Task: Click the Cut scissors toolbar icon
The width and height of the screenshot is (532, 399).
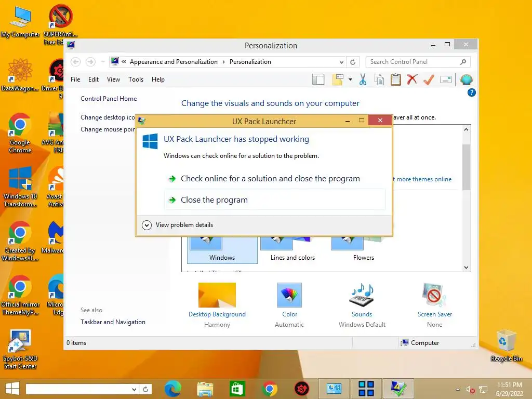Action: (x=363, y=79)
